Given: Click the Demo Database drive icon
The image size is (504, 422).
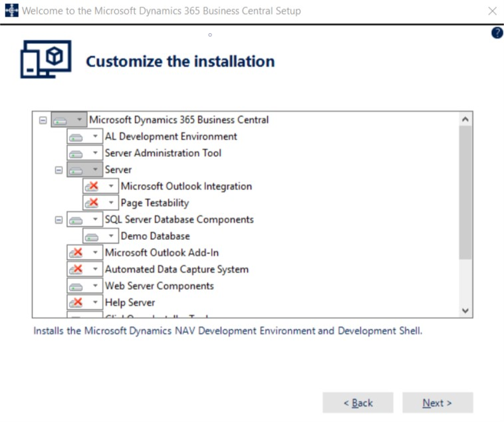Looking at the screenshot, I should coord(92,237).
